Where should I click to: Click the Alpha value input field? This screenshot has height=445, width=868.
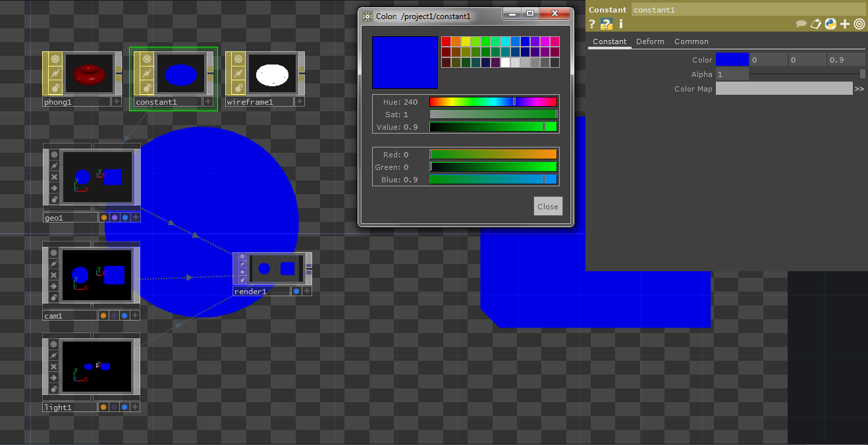tap(732, 74)
